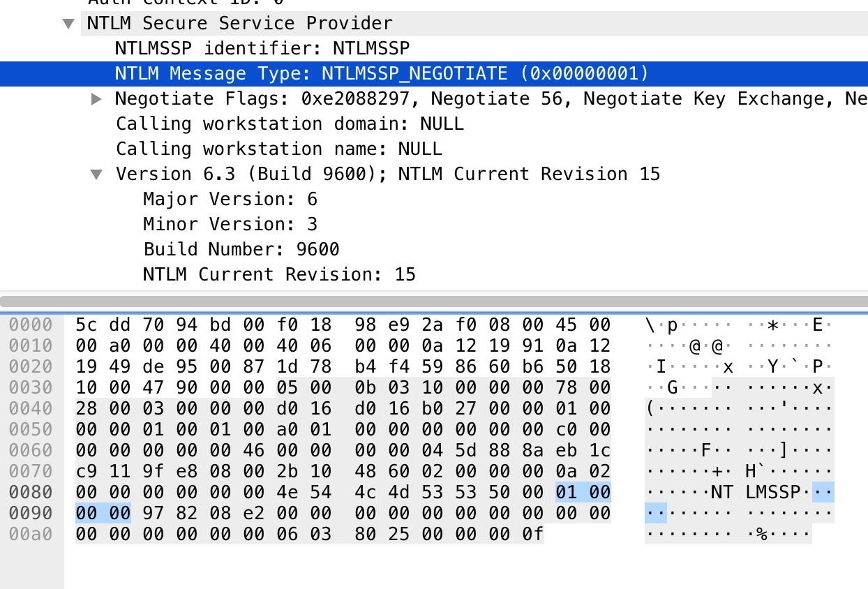Image resolution: width=868 pixels, height=589 pixels.
Task: Select the NTLMSSP identifier row
Action: (262, 49)
